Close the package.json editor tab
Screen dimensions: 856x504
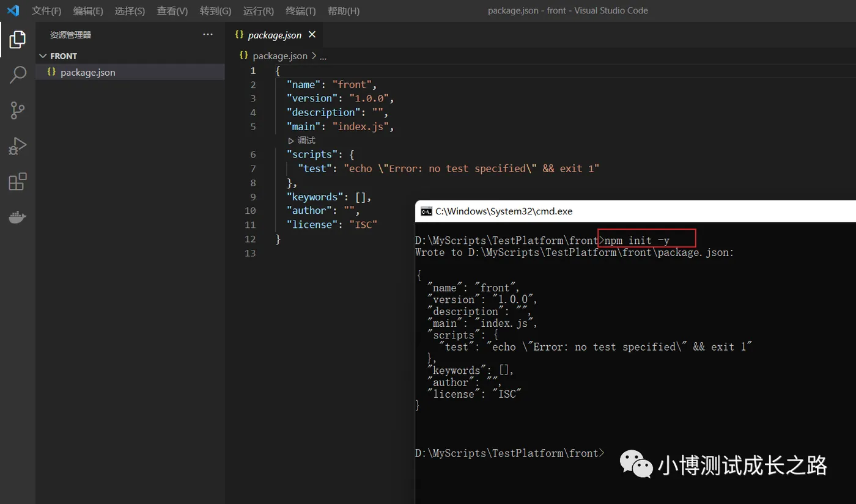[x=312, y=35]
